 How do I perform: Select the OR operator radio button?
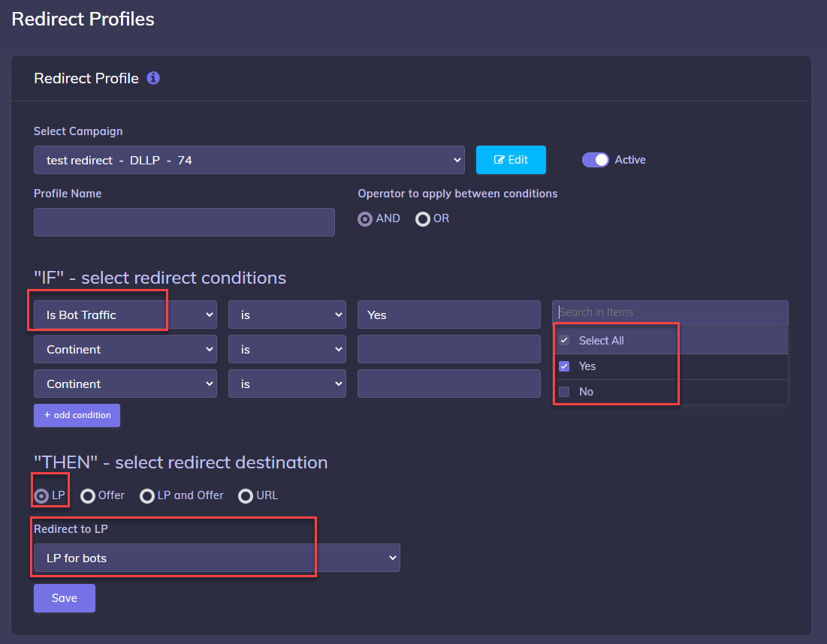[423, 219]
